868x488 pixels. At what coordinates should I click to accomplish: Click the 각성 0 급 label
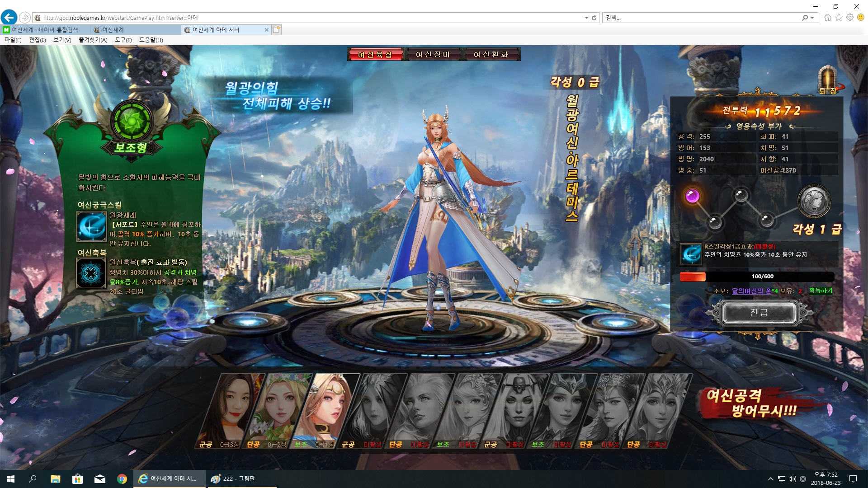(574, 82)
